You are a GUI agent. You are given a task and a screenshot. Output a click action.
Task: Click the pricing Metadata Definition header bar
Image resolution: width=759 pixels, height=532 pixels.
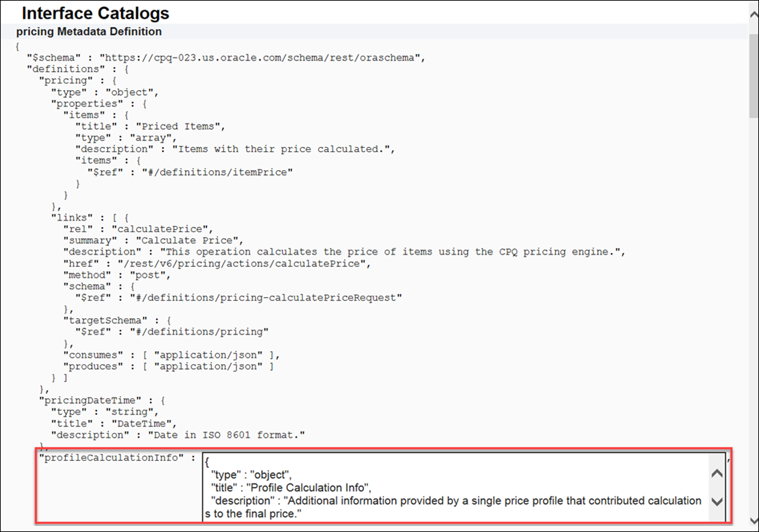(x=88, y=31)
